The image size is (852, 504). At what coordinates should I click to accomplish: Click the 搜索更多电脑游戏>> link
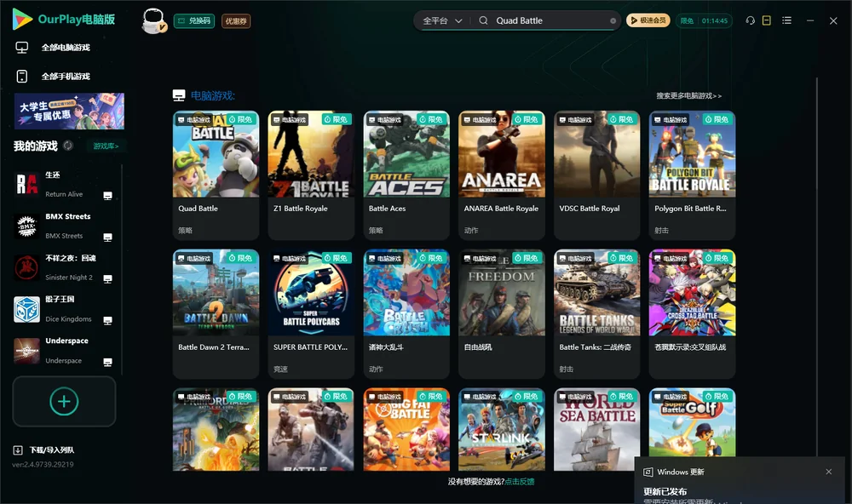(x=688, y=95)
